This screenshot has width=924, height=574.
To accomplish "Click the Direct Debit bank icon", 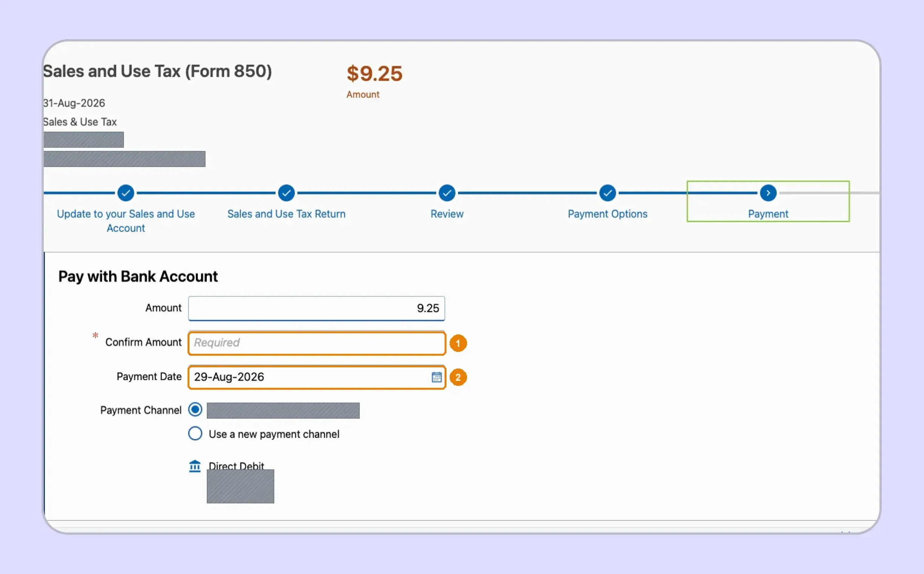I will pyautogui.click(x=195, y=466).
